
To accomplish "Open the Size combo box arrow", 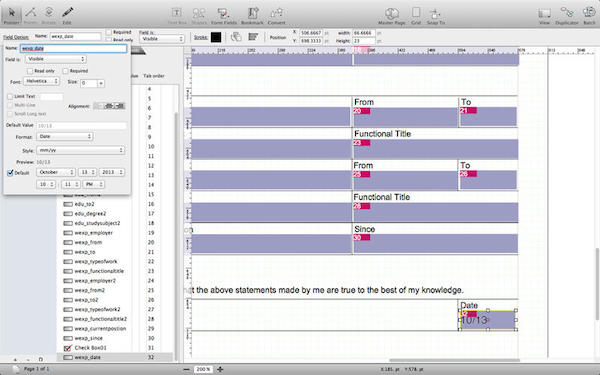I will pos(101,83).
